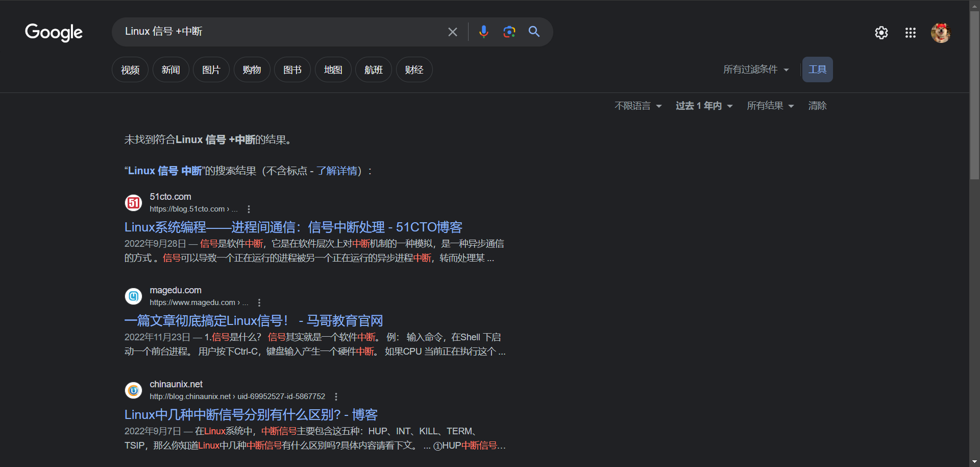Open the Linux中几种中断信号 result

[x=251, y=414]
